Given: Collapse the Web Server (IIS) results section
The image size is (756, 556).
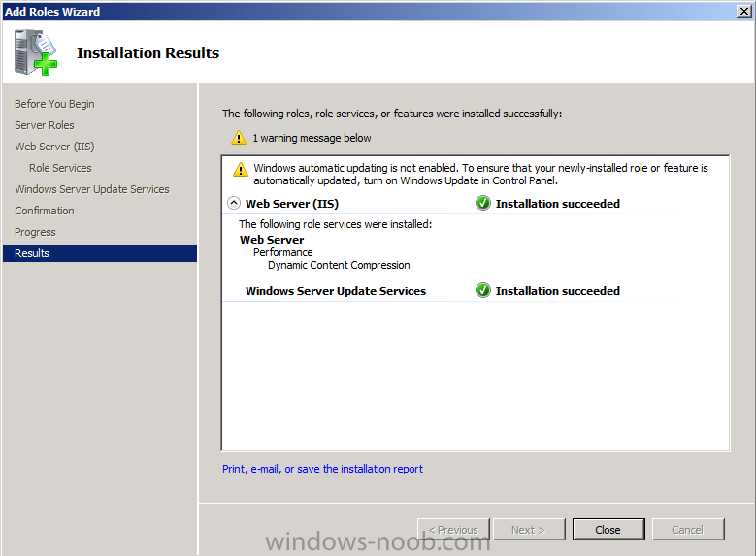Looking at the screenshot, I should (x=234, y=204).
